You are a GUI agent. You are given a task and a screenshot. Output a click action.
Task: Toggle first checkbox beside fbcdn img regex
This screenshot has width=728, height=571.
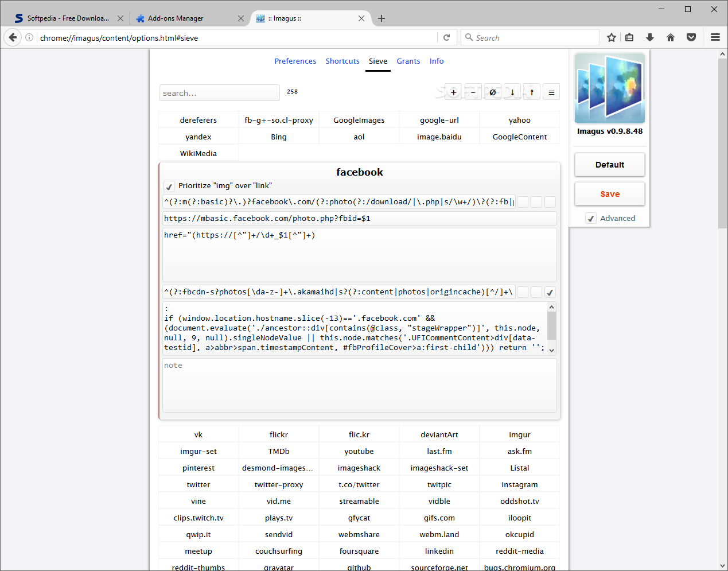click(523, 292)
